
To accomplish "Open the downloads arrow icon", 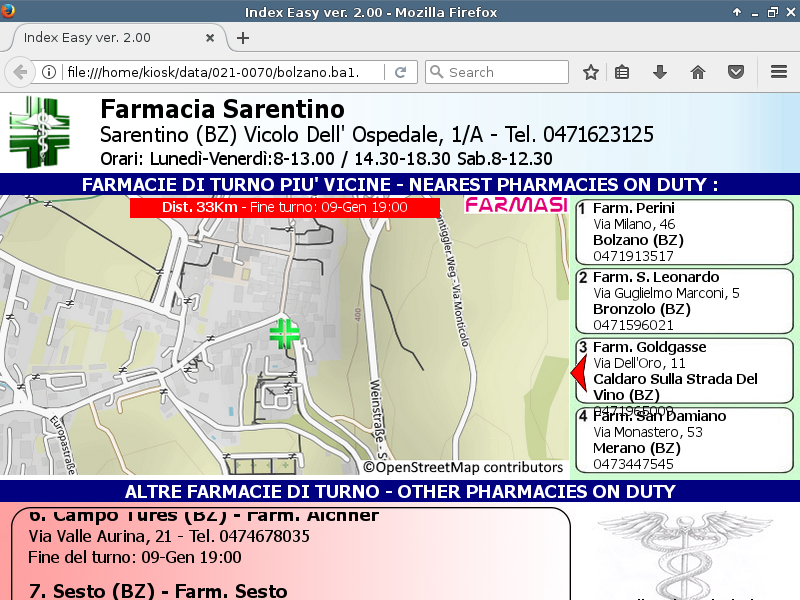I will 659,72.
